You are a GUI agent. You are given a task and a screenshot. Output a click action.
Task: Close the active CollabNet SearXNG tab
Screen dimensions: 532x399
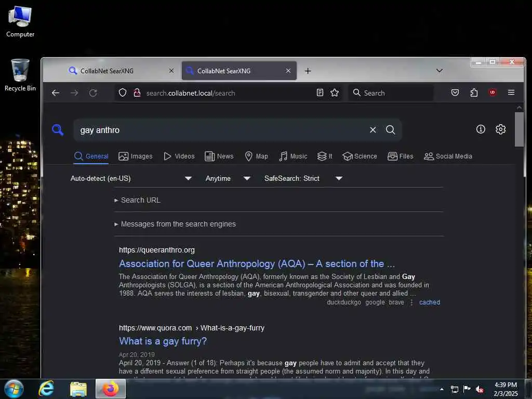[288, 71]
